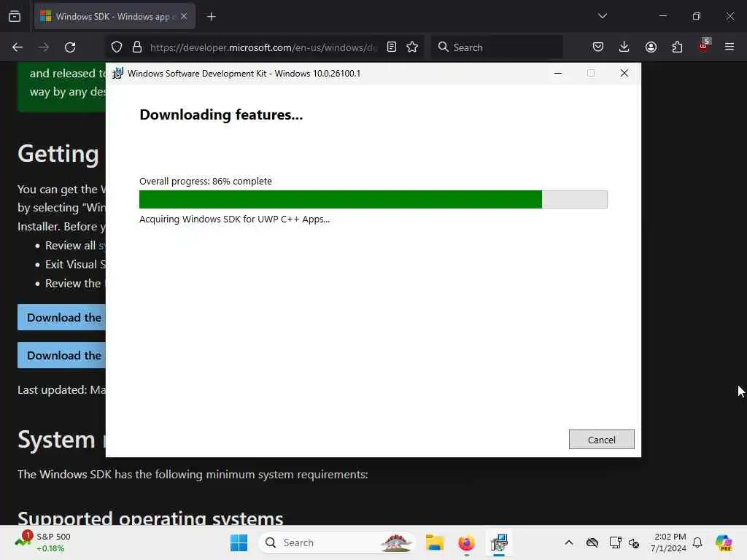Close the SDK installer dialog

(624, 73)
